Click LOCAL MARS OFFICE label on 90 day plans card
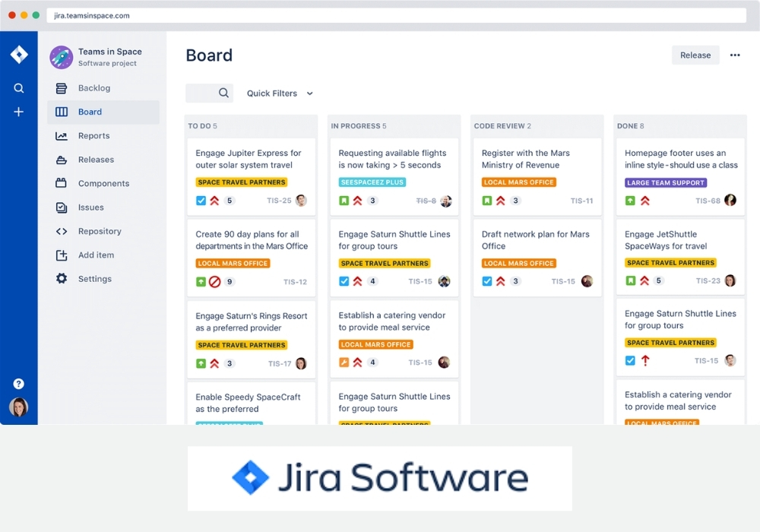The height and width of the screenshot is (532, 760). tap(233, 263)
